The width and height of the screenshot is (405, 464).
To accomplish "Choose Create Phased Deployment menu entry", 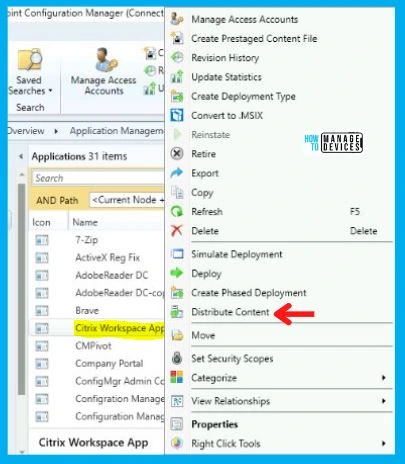I will 249,293.
